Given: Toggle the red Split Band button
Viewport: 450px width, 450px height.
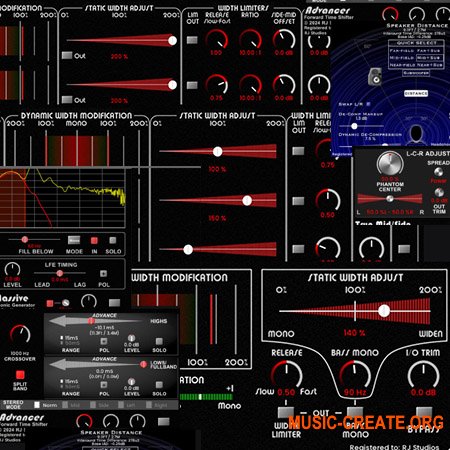Looking at the screenshot, I should [20, 375].
